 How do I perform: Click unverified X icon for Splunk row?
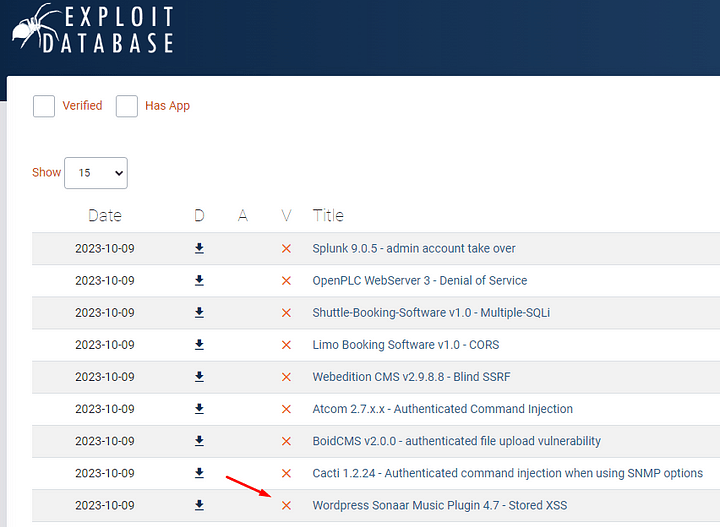coord(286,248)
